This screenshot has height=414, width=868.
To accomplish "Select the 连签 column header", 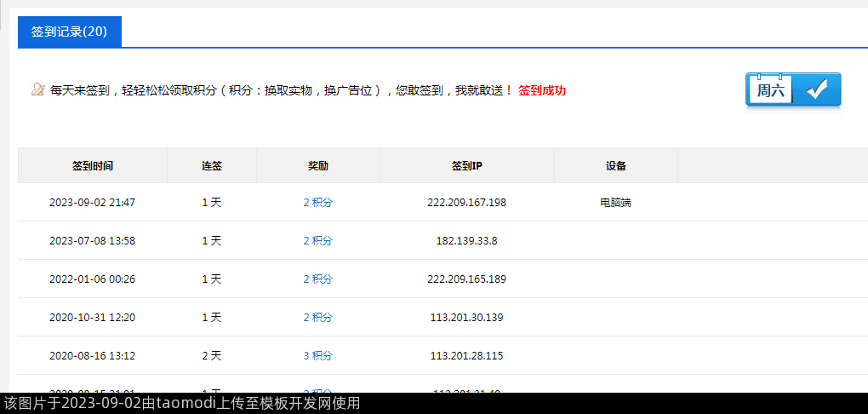I will 212,166.
